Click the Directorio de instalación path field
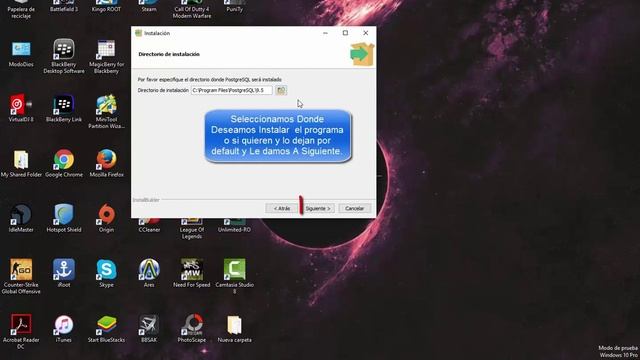This screenshot has width=640, height=360. [231, 90]
